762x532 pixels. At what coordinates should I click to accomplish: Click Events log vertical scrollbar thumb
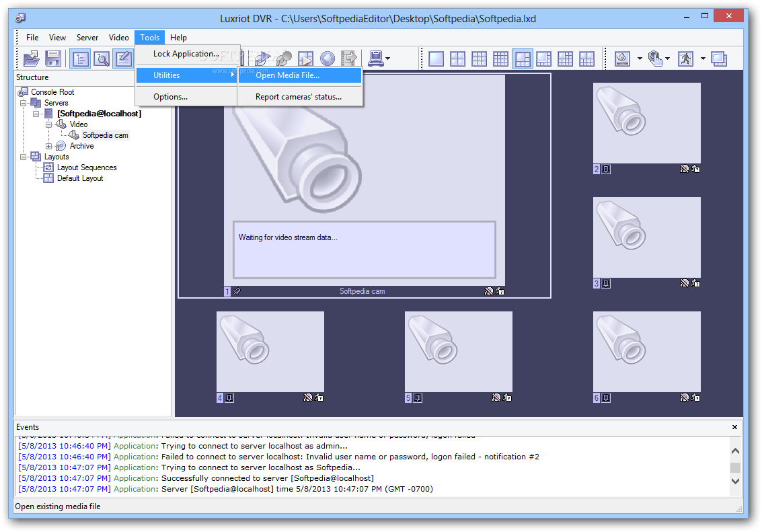pyautogui.click(x=735, y=467)
